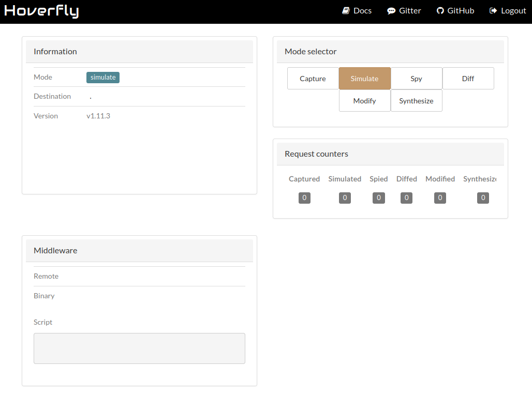
Task: Open the Docs link
Action: (362, 11)
